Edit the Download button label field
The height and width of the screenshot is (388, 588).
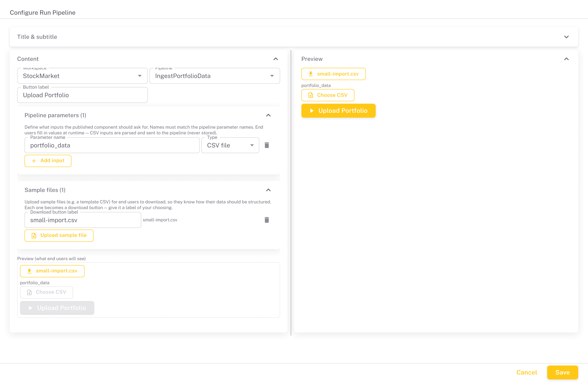(x=83, y=220)
